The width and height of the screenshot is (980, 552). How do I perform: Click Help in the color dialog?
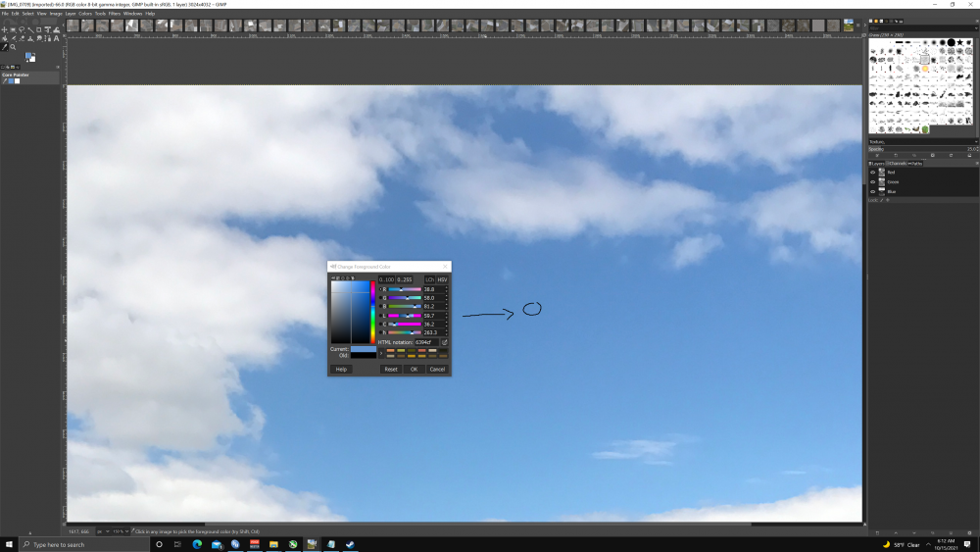[341, 370]
